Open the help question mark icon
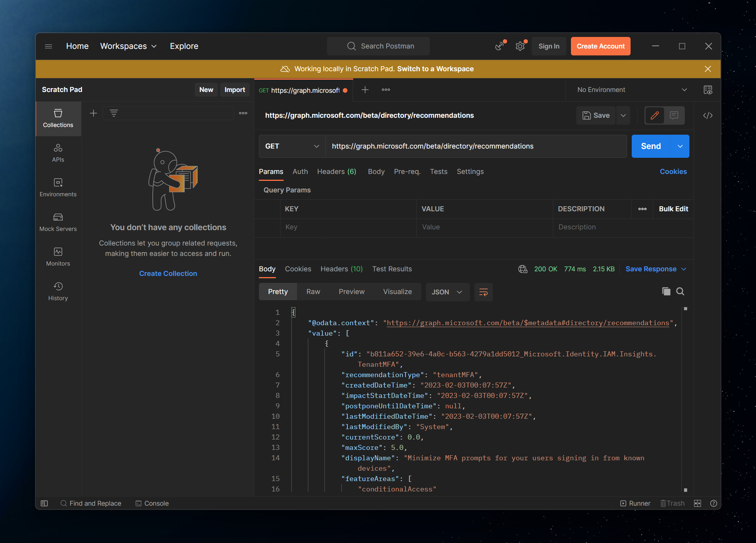Image resolution: width=756 pixels, height=543 pixels. pos(714,503)
